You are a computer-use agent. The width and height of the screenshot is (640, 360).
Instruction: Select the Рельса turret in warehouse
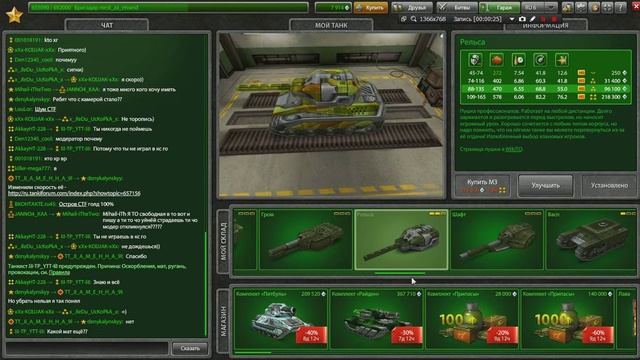401,240
